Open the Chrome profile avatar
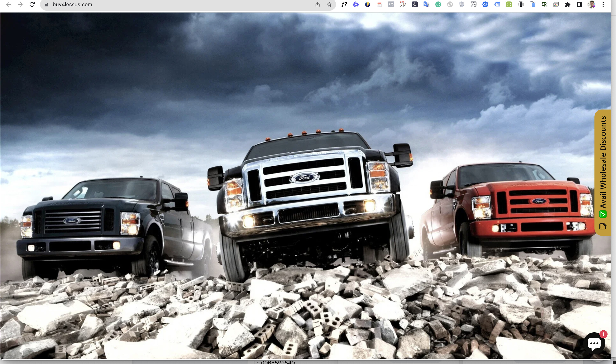The height and width of the screenshot is (364, 616). click(591, 4)
